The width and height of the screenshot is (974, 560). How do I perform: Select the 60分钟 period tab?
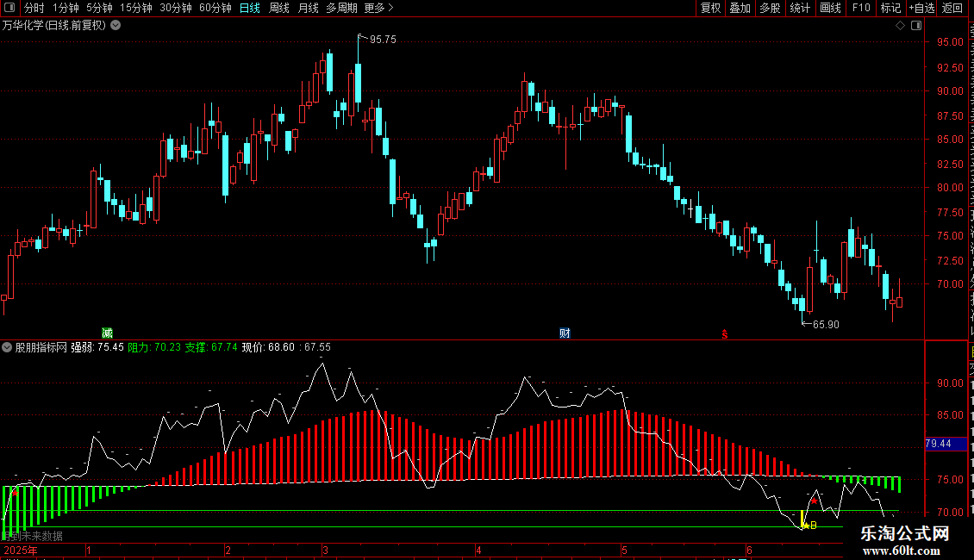[215, 8]
